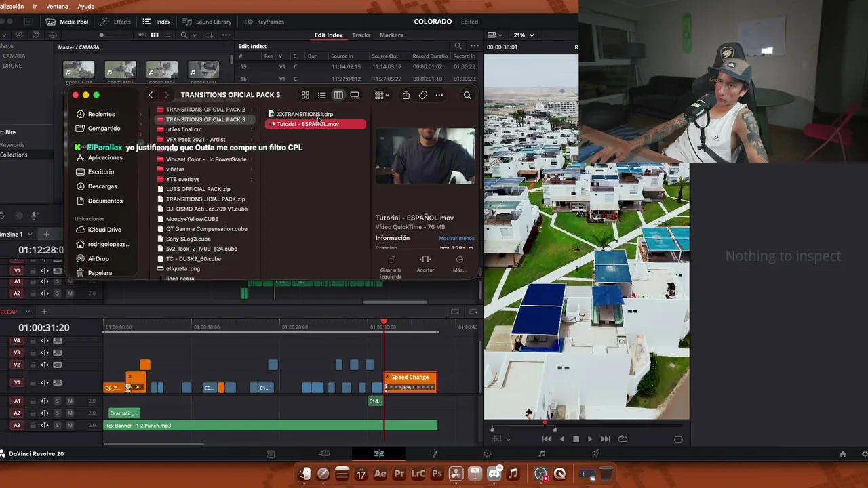Open the Ayuda menu

pyautogui.click(x=86, y=6)
